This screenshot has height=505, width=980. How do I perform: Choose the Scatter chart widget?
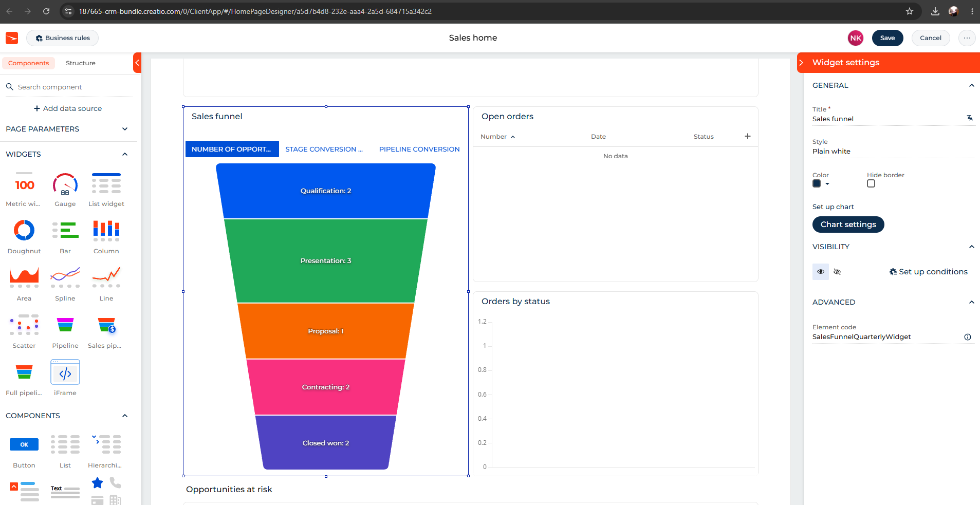click(24, 325)
